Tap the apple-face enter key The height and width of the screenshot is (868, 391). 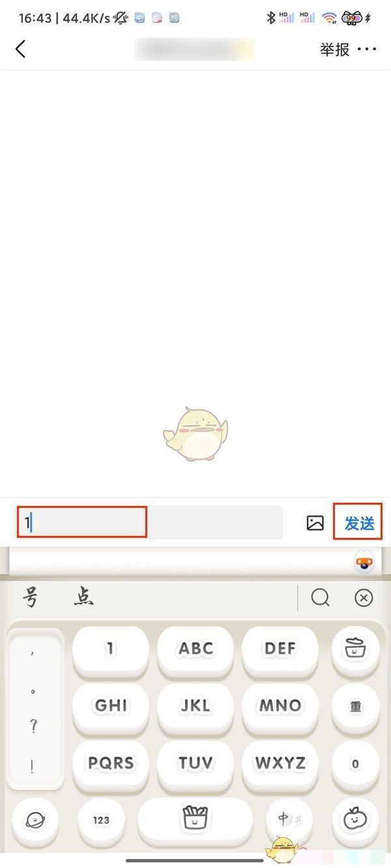(355, 819)
